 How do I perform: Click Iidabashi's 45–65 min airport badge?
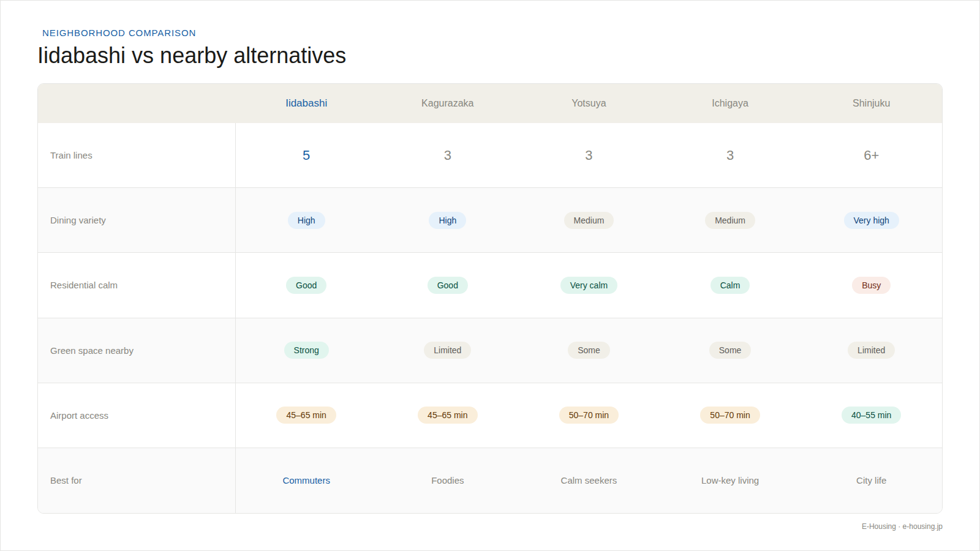(x=306, y=415)
